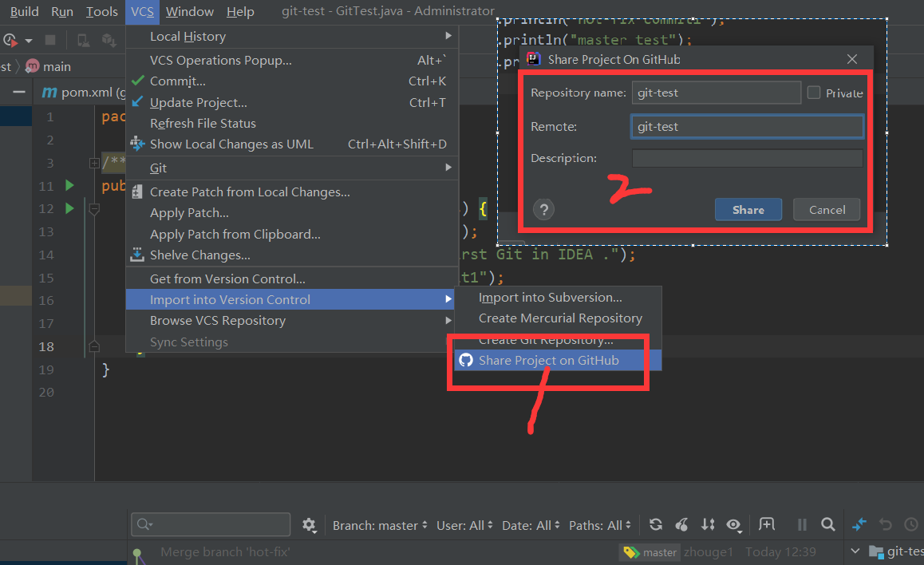
Task: Click the run gutter arrow on line 11
Action: [x=69, y=186]
